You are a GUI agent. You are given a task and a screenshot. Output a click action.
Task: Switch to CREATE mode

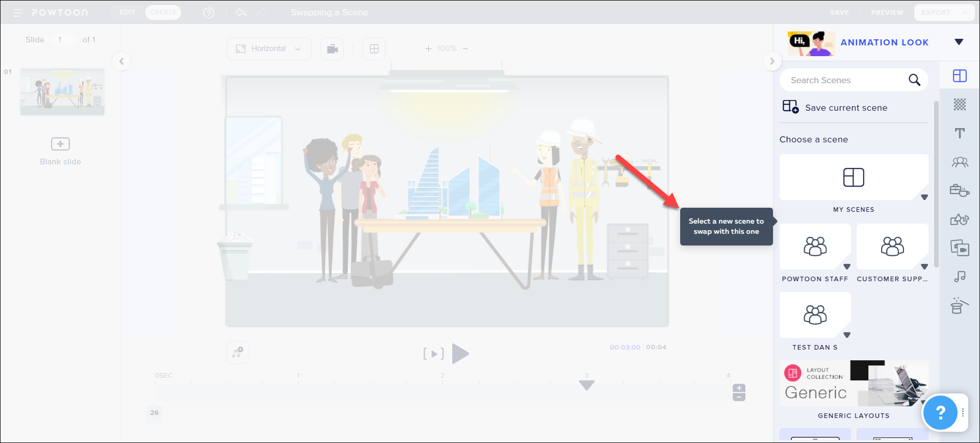(x=163, y=12)
